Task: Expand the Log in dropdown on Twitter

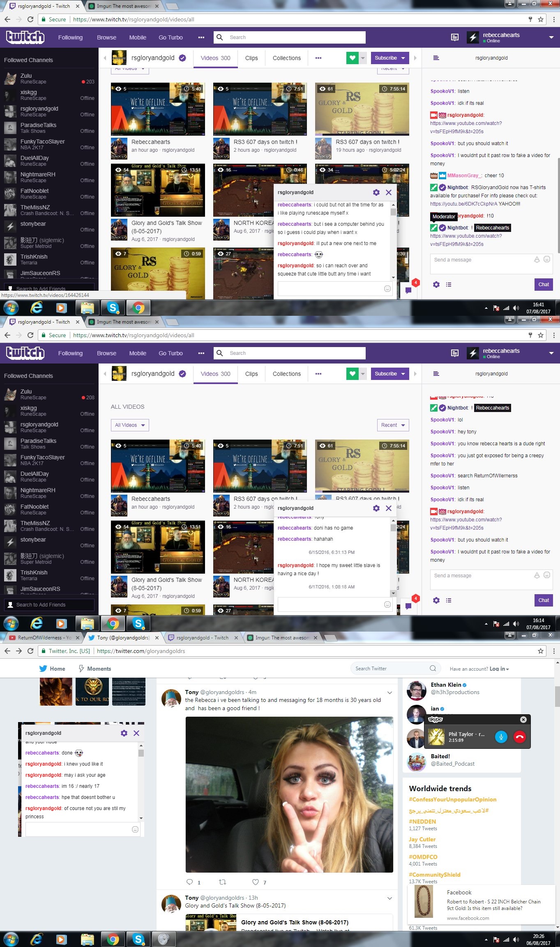Action: tap(499, 669)
